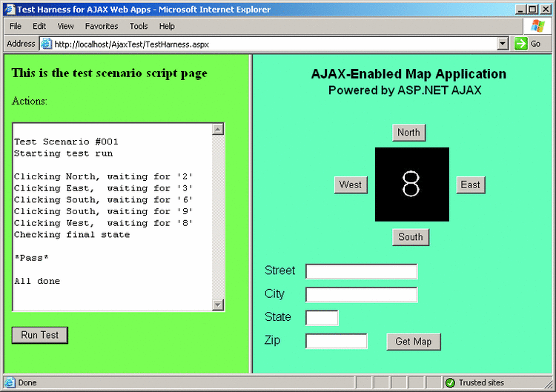This screenshot has height=392, width=556.
Task: Open the Edit menu
Action: pyautogui.click(x=39, y=26)
